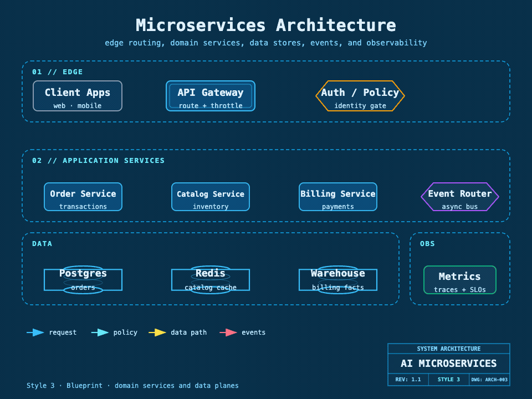Click the yellow data path legend arrow
The width and height of the screenshot is (532, 399).
pos(157,332)
